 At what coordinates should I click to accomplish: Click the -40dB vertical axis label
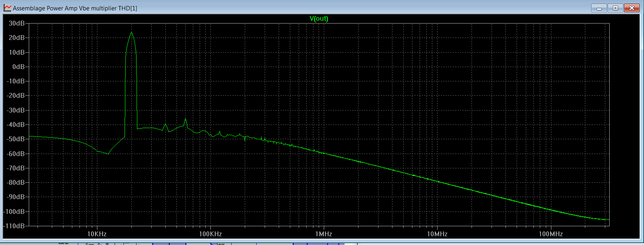16,124
